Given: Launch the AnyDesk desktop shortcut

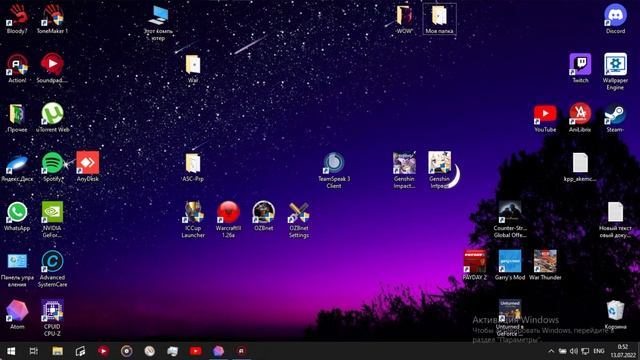Looking at the screenshot, I should pos(87,167).
